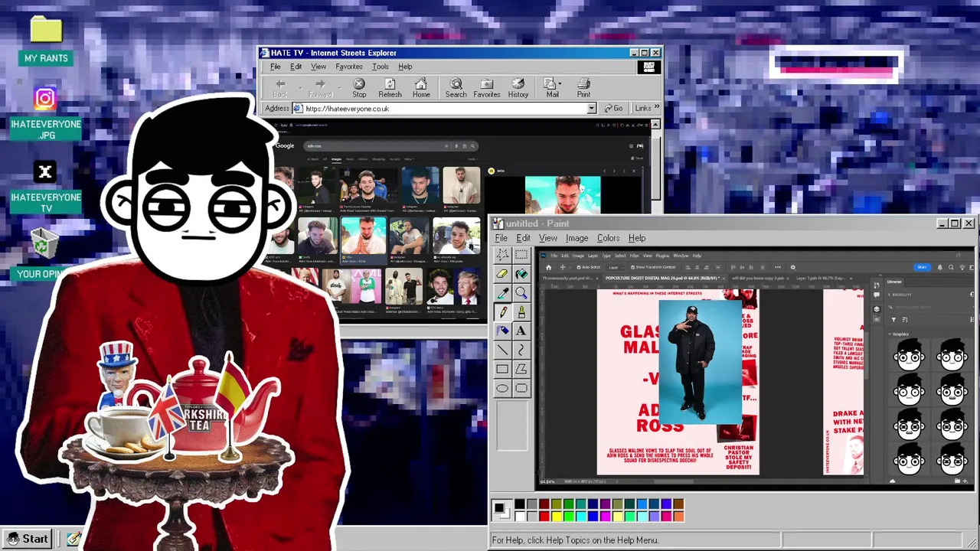Select the Free-Form Select tool in Paint
Image resolution: width=980 pixels, height=551 pixels.
(x=502, y=255)
